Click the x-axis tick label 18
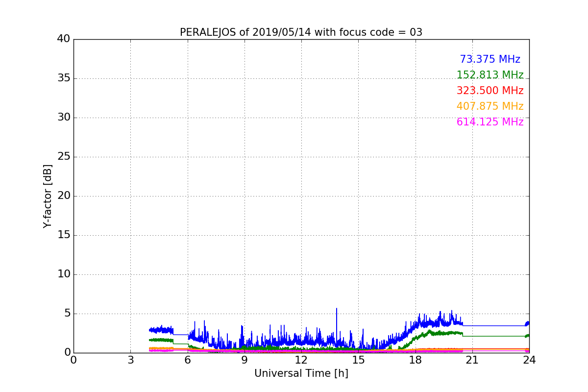This screenshot has height=392, width=588. (415, 360)
